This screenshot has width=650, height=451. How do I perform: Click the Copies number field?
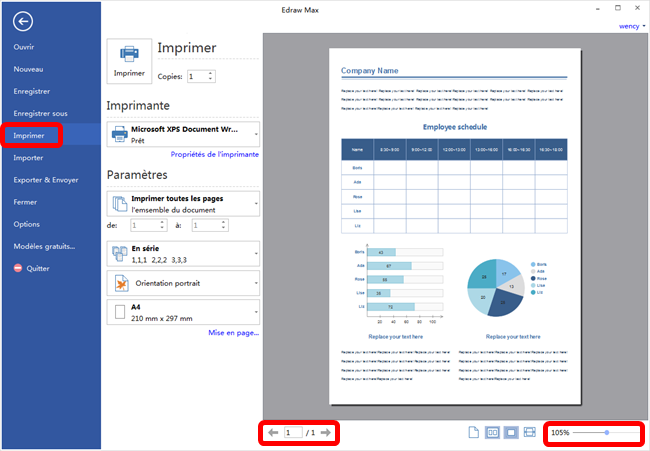194,76
